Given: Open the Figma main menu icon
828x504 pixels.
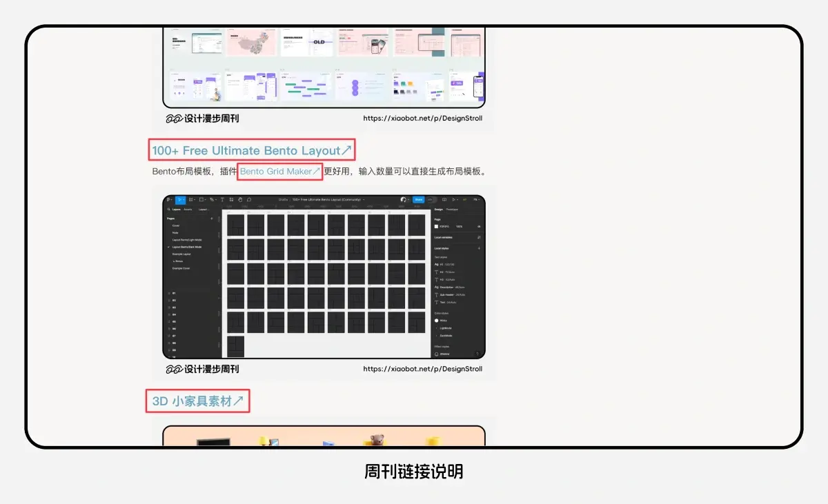Looking at the screenshot, I should [170, 199].
